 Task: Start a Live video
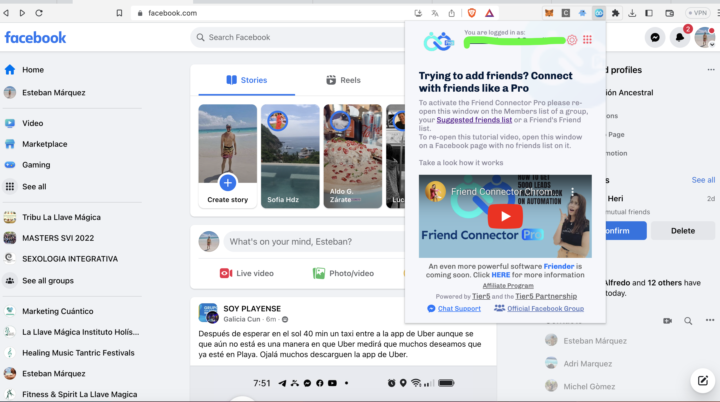[247, 273]
